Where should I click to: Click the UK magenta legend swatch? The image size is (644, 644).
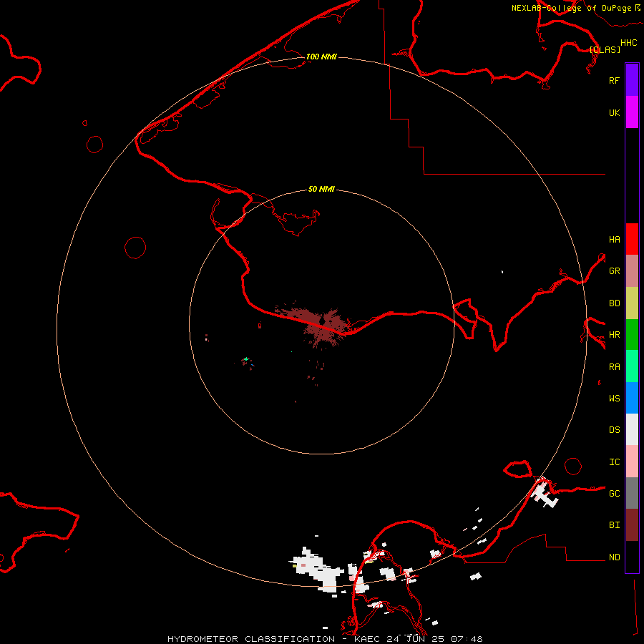tap(632, 112)
